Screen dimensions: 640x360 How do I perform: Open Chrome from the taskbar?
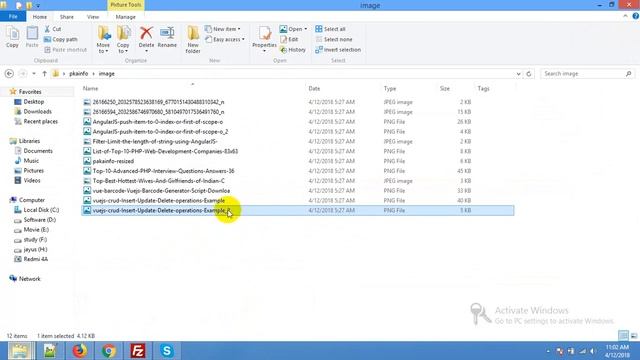coord(109,351)
